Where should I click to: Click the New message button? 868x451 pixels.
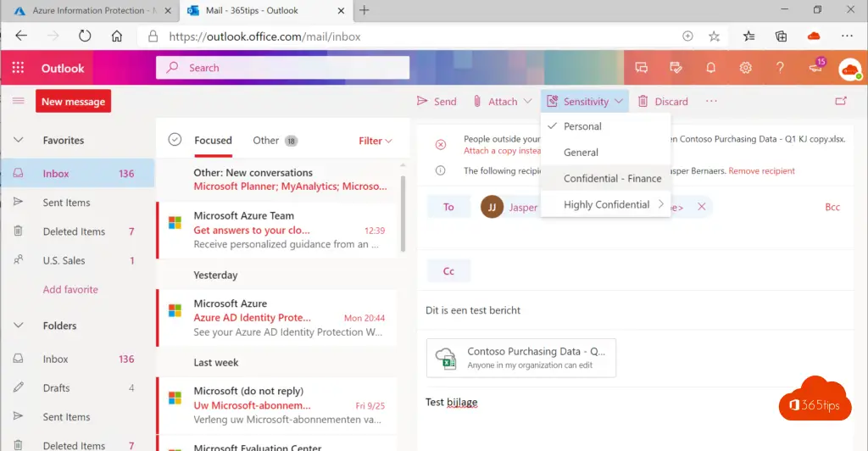pyautogui.click(x=73, y=101)
